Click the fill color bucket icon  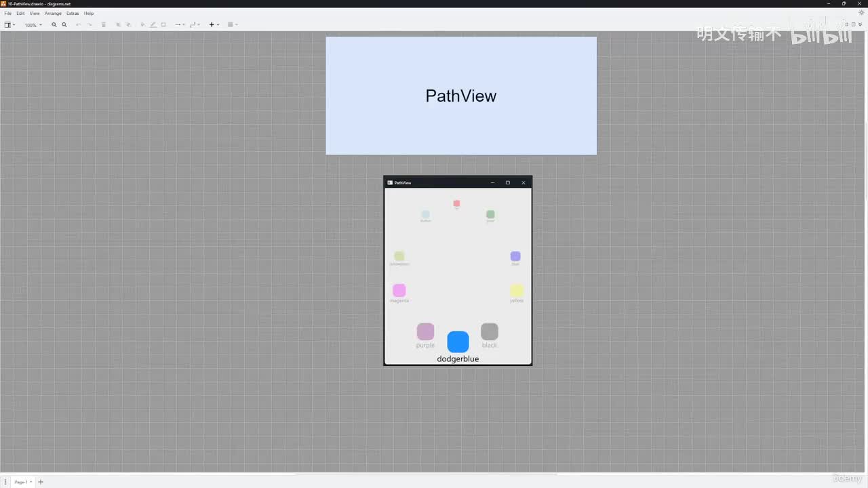click(x=142, y=25)
